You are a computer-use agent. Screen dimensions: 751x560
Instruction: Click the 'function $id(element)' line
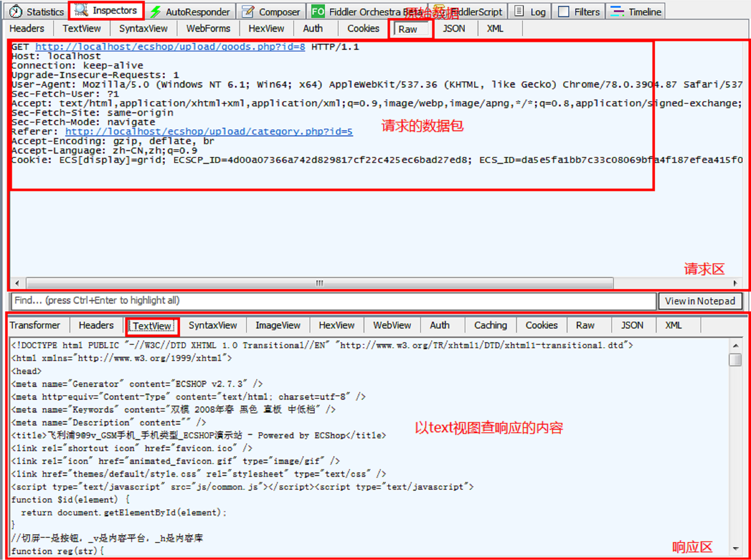click(x=71, y=500)
